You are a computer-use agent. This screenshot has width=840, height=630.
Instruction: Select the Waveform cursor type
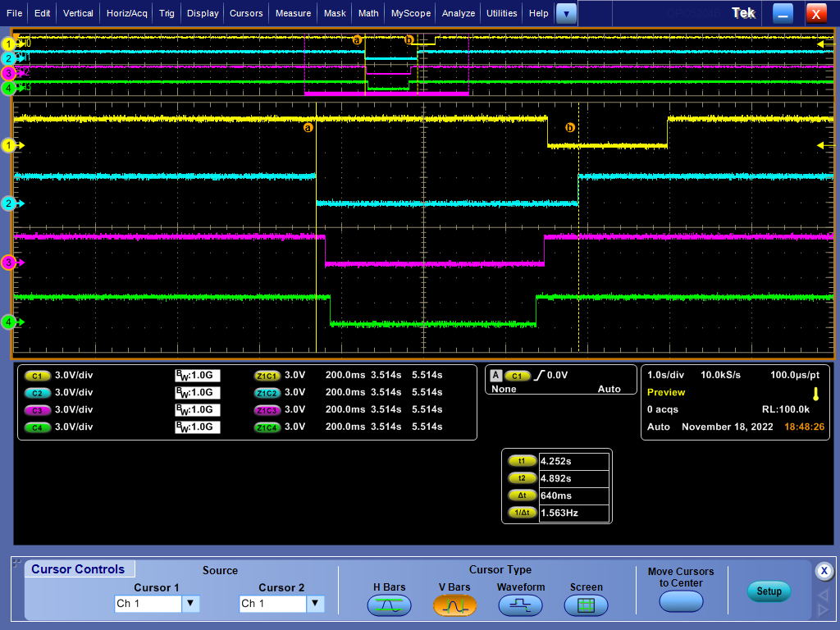520,606
